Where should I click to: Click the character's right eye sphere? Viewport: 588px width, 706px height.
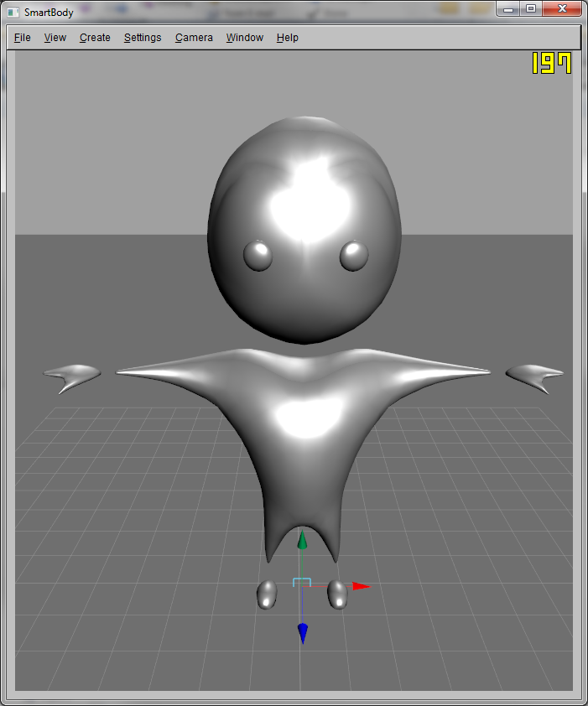coord(354,256)
